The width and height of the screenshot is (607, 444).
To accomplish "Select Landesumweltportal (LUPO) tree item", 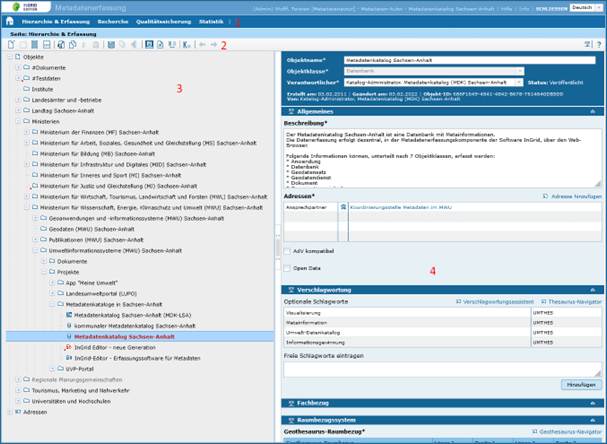I will [101, 293].
